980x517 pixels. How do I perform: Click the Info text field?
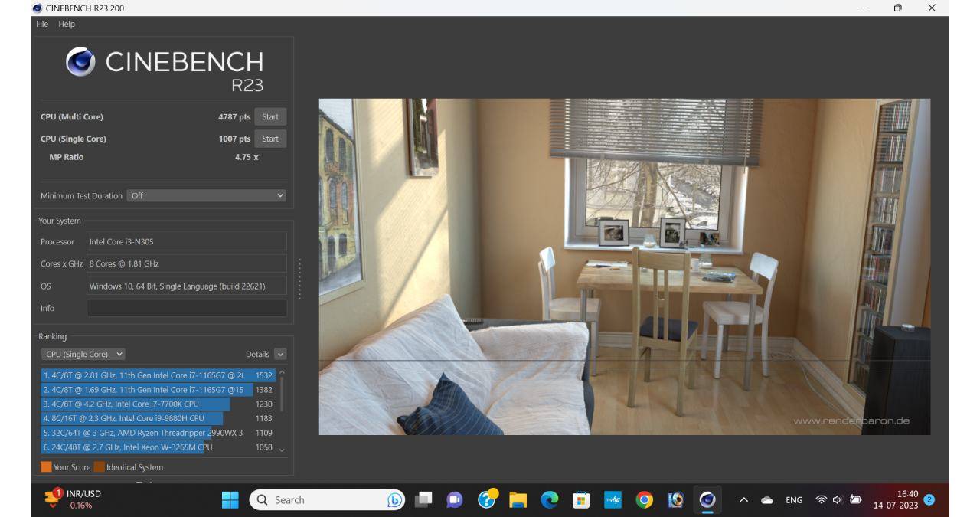pyautogui.click(x=187, y=308)
